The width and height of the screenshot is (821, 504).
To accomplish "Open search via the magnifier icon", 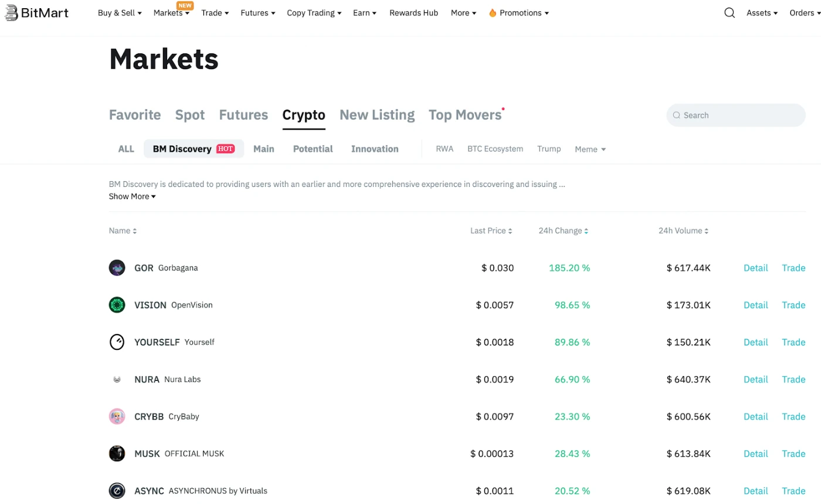I will [x=729, y=12].
